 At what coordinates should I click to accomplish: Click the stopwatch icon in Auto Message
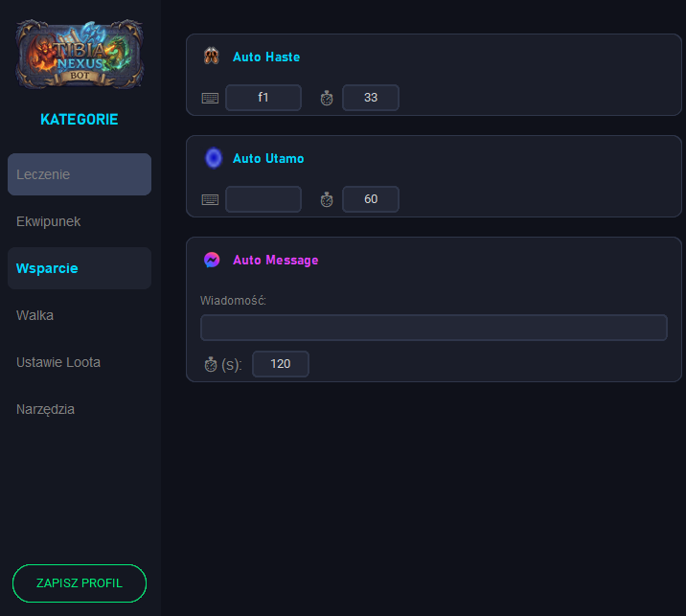[211, 364]
